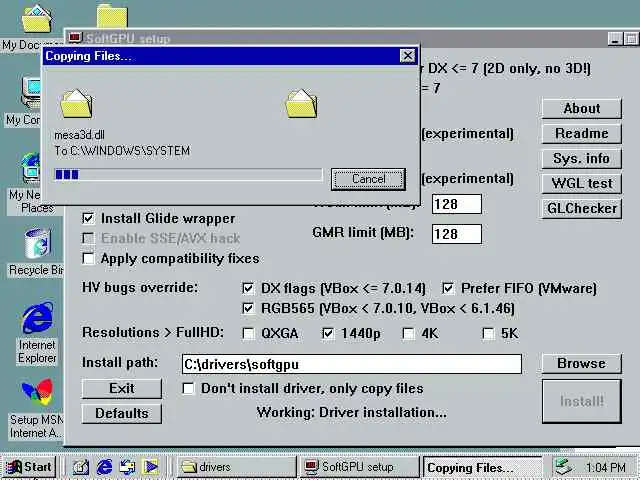Image resolution: width=640 pixels, height=480 pixels.
Task: Toggle Apply compatibility fixes checkbox
Action: click(88, 258)
